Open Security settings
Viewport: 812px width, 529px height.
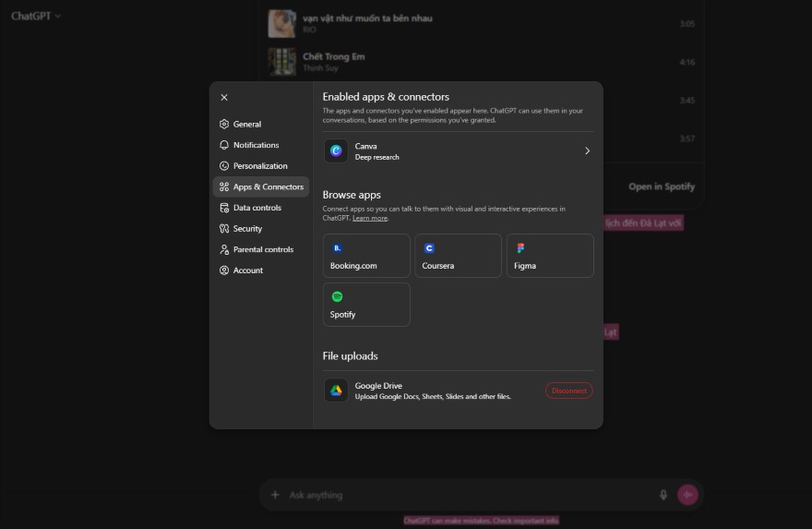coord(260,228)
